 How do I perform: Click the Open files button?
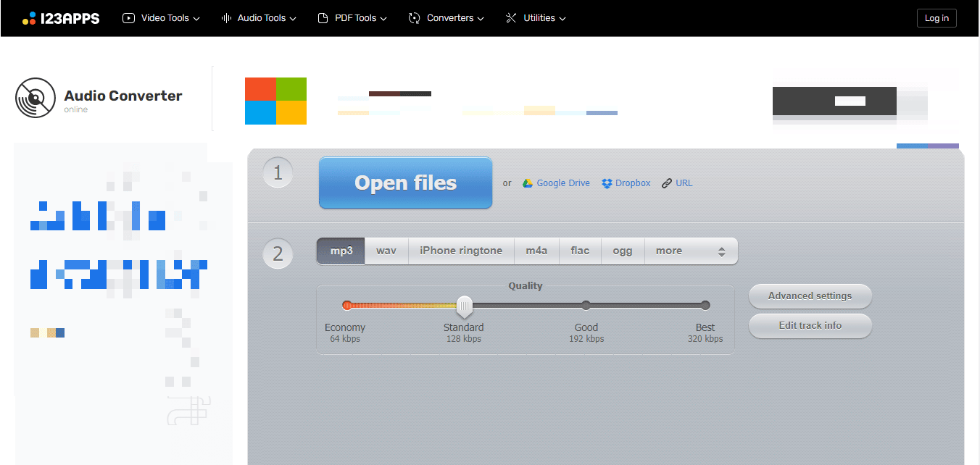pos(405,183)
